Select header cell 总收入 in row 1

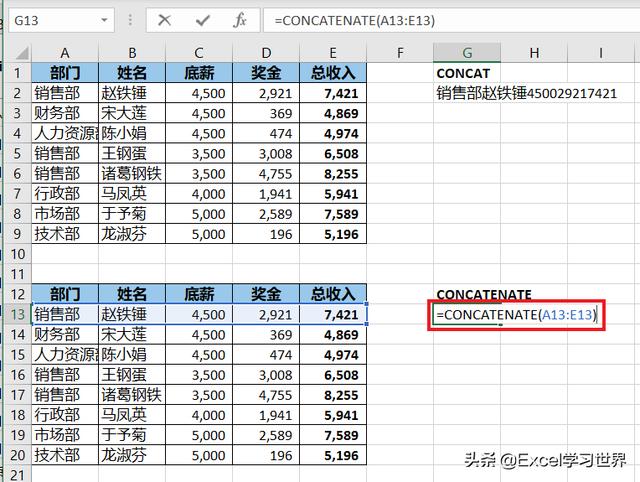coord(333,73)
